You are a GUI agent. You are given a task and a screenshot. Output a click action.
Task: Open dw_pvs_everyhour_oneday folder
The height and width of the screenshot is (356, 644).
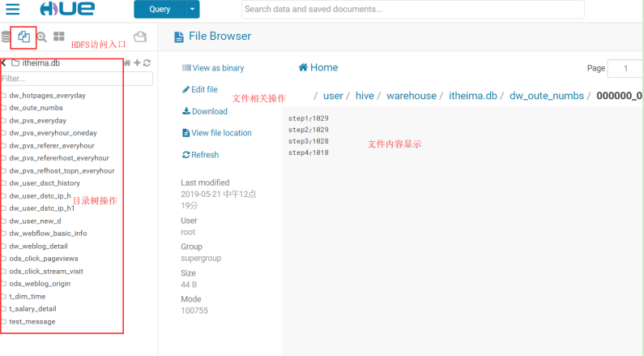click(x=53, y=133)
